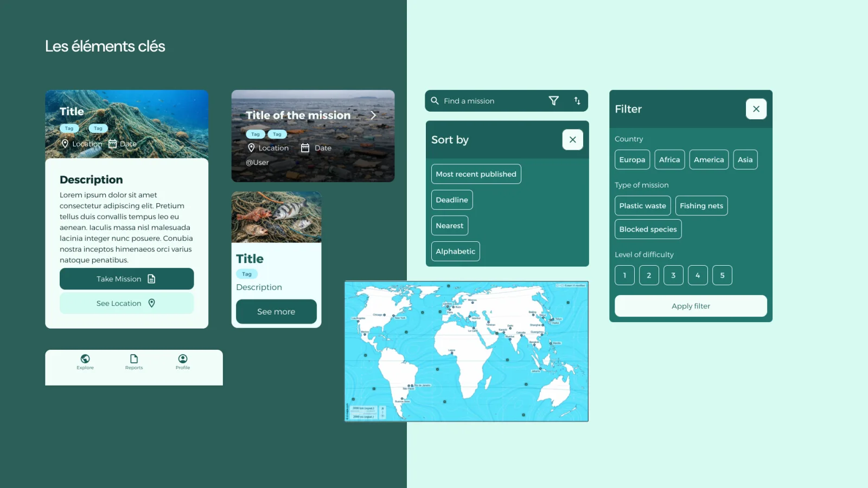Click the @User text on mission card
This screenshot has width=868, height=488.
coord(257,163)
